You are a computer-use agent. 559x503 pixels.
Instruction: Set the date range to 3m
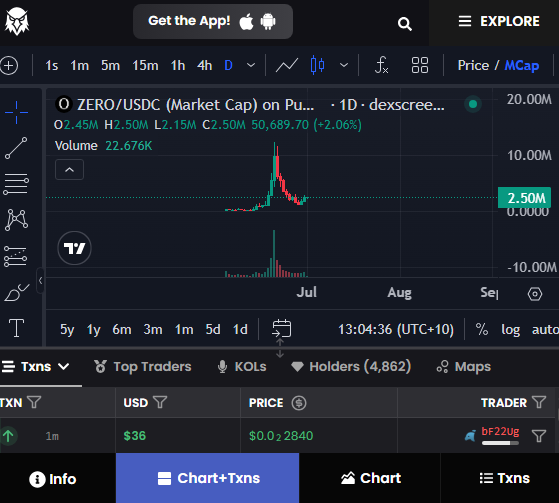pos(153,329)
